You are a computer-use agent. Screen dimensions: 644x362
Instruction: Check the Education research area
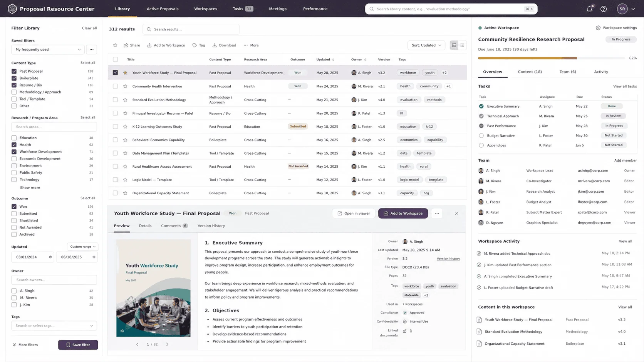tap(14, 138)
